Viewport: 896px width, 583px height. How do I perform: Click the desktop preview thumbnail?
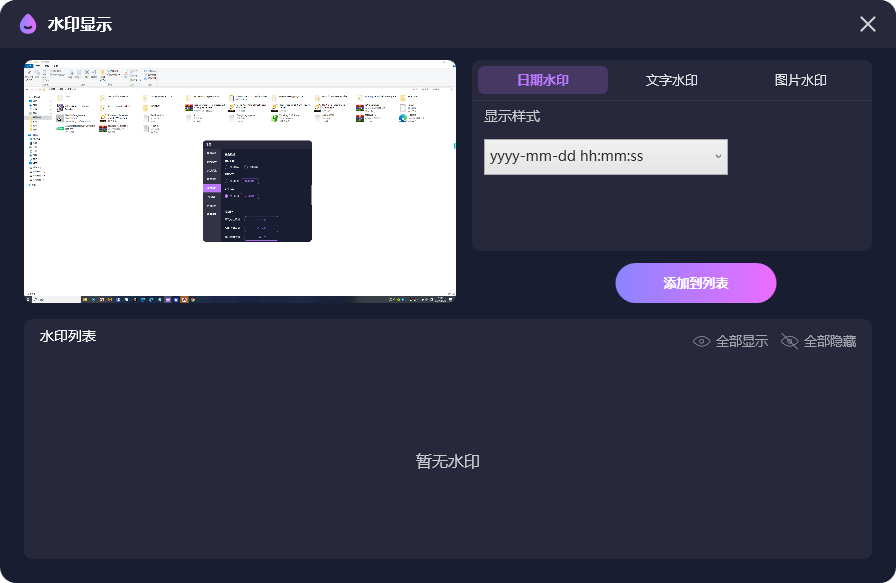[240, 180]
